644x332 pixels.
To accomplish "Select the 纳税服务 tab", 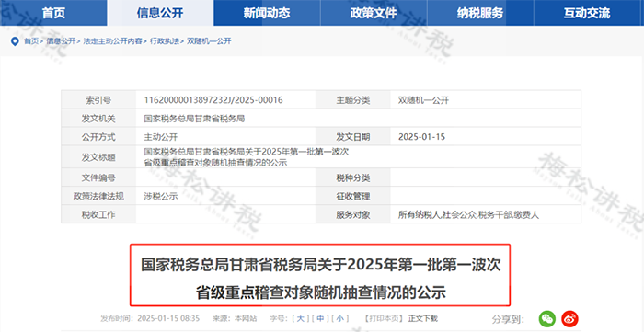I will tap(480, 13).
